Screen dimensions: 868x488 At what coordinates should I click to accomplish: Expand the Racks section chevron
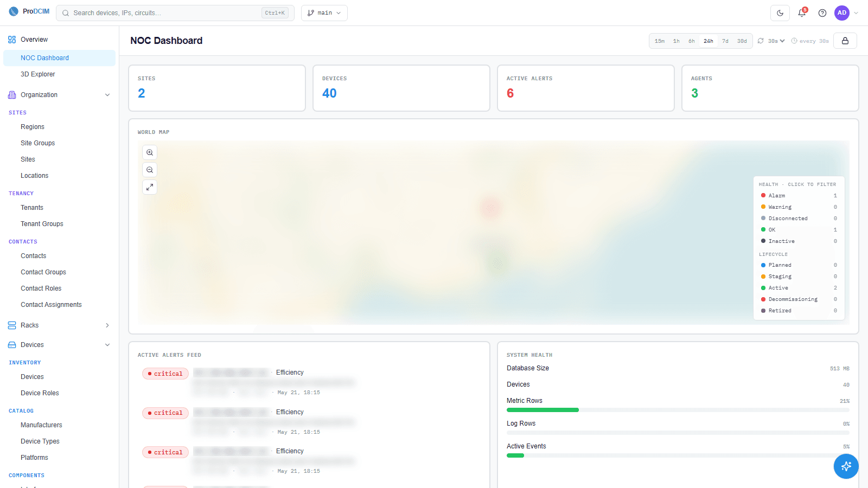click(107, 325)
